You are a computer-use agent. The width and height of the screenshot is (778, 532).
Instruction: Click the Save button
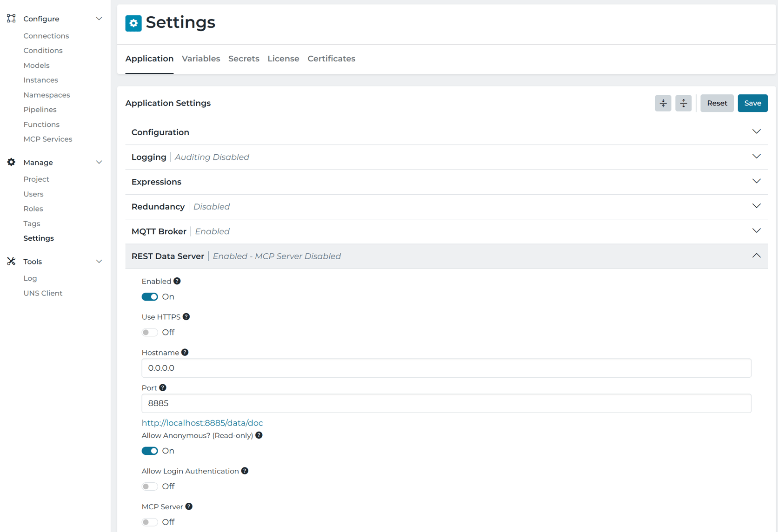752,103
